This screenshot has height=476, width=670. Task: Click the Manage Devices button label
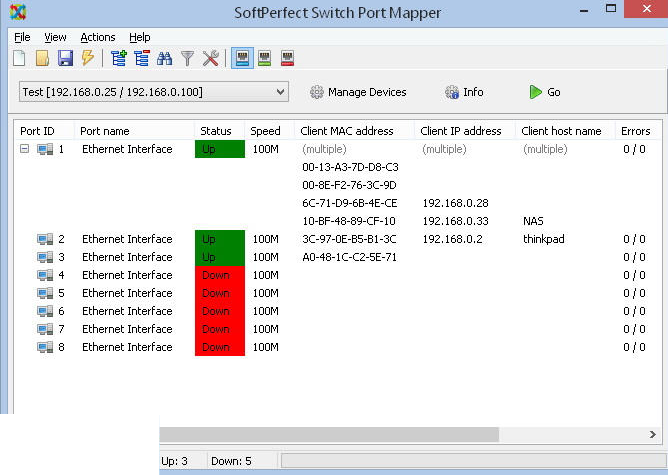pos(367,92)
